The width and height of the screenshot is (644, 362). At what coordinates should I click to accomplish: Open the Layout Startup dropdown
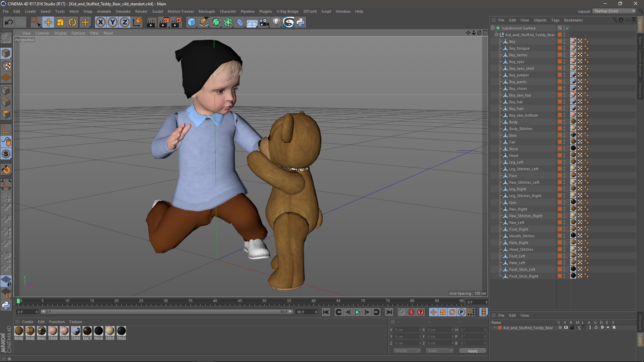pyautogui.click(x=614, y=11)
